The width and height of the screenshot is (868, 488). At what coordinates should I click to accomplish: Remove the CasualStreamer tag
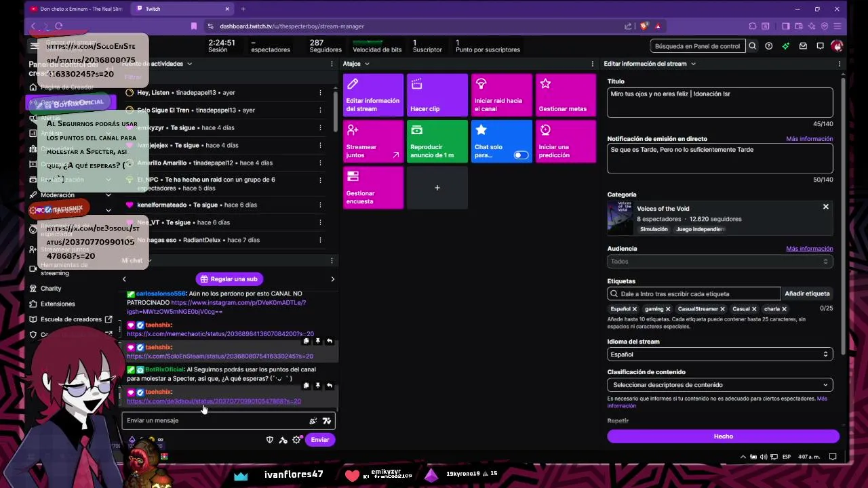[722, 309]
